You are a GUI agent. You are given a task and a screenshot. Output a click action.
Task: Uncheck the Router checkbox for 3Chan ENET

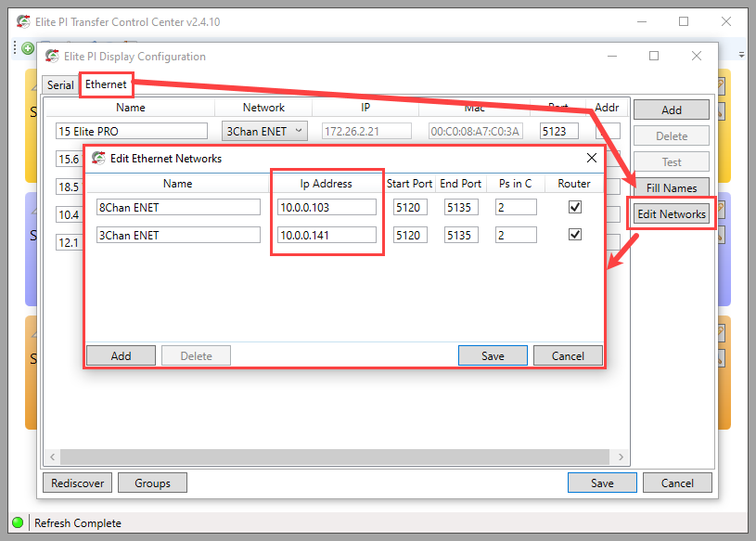(x=574, y=235)
